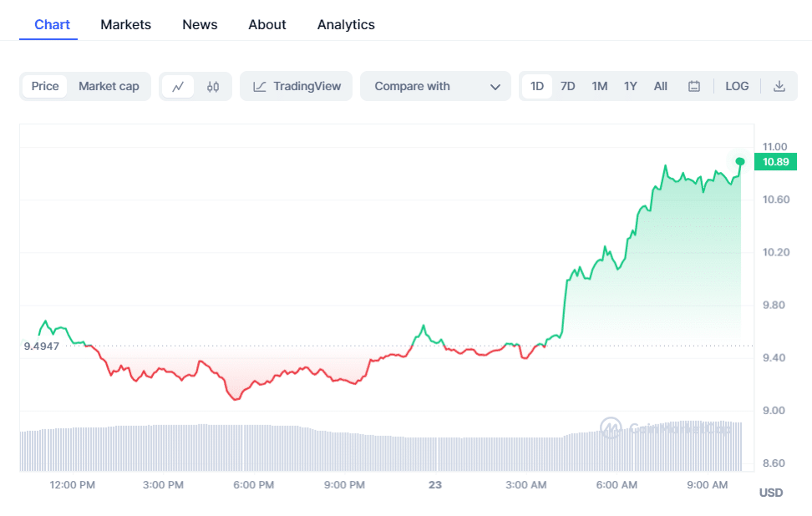Click the CoinMarketCap watermark logo
Image resolution: width=812 pixels, height=516 pixels.
[612, 428]
